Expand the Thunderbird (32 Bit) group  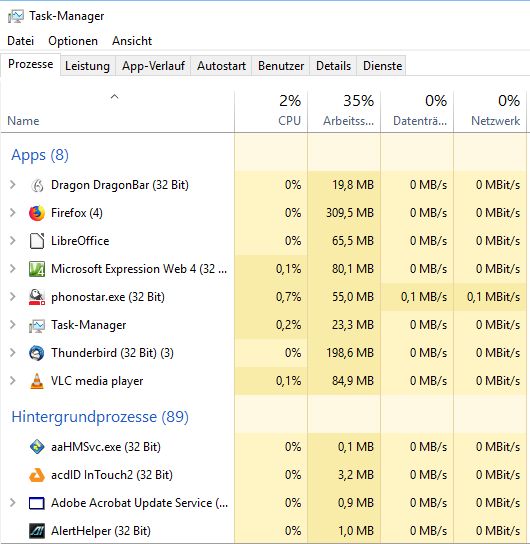point(13,352)
